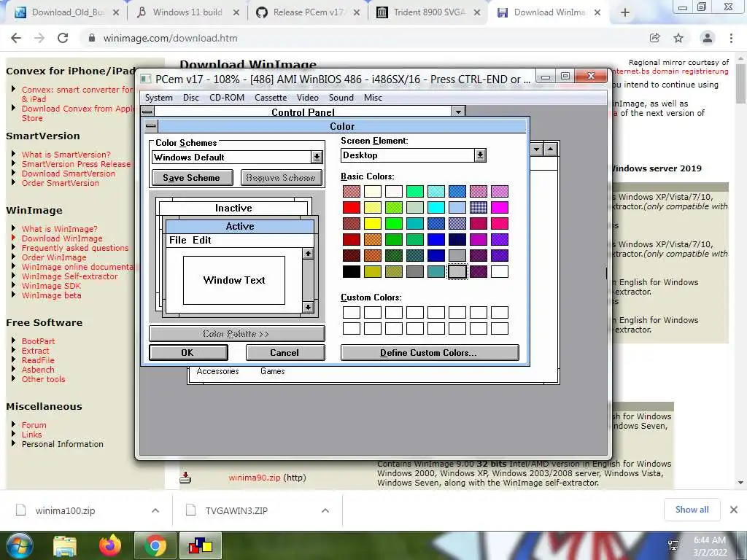Screen dimensions: 747x560
Task: Close the downloads bar
Action: pyautogui.click(x=734, y=510)
